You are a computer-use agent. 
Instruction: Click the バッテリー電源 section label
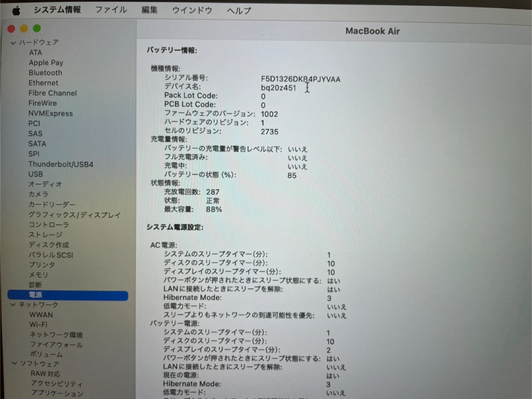[174, 323]
